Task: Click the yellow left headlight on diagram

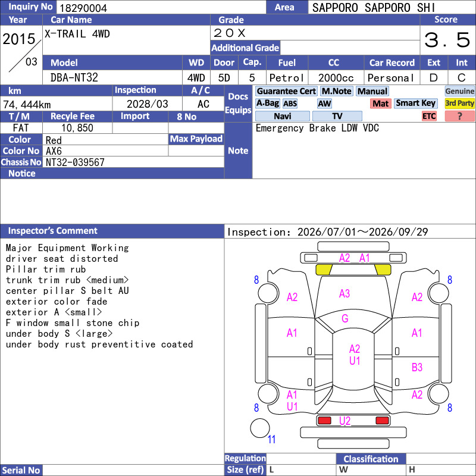Action: pyautogui.click(x=324, y=270)
